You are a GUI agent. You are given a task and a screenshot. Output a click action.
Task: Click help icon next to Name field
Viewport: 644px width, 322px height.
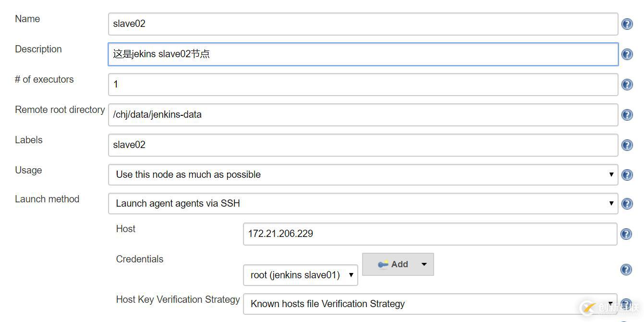(x=627, y=24)
